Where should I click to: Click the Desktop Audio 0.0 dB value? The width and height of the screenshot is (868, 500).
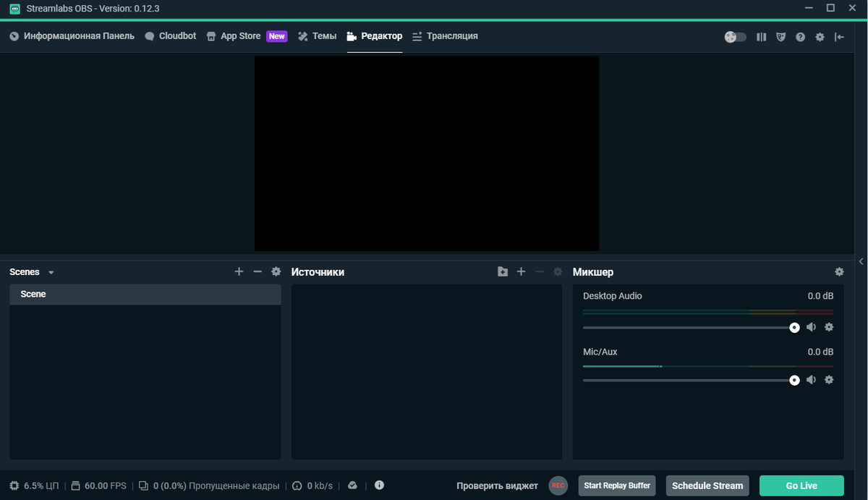[x=820, y=296]
